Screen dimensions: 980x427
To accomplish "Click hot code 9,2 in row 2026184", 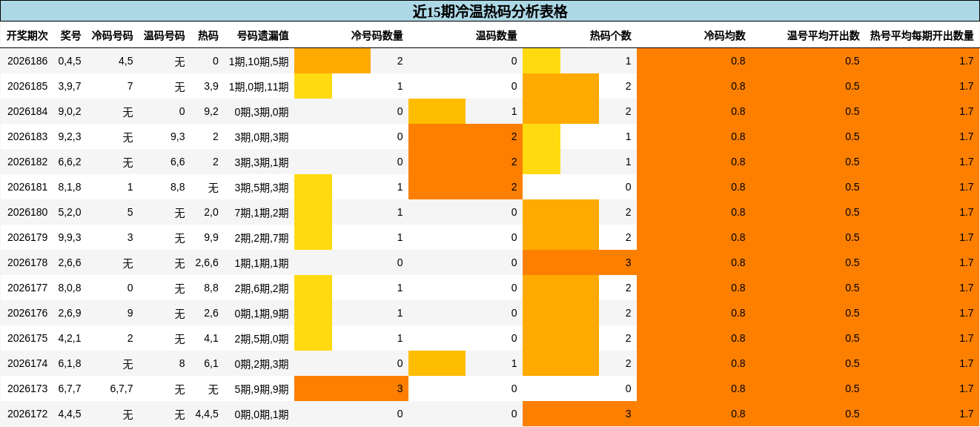I will 211,111.
